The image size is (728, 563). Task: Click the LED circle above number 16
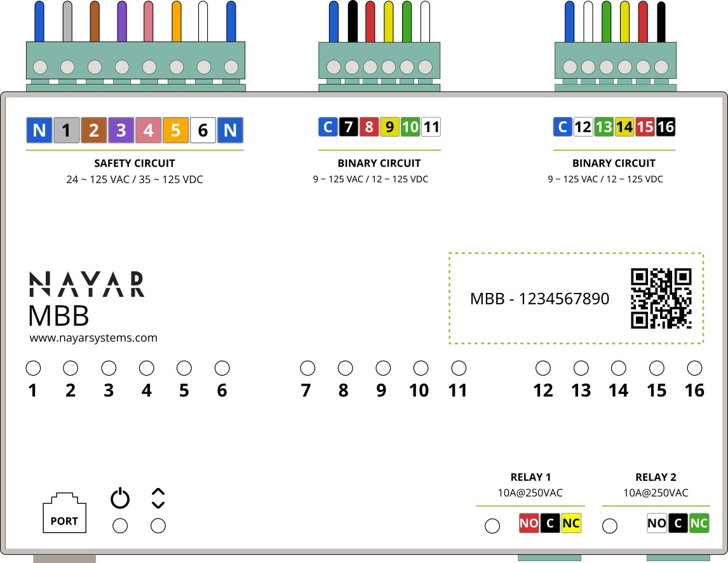pos(694,368)
